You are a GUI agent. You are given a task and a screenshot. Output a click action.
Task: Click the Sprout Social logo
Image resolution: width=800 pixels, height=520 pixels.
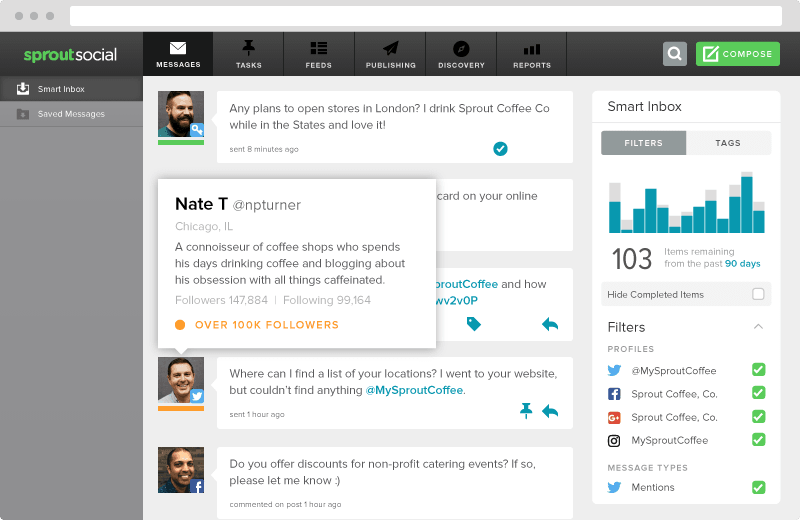[x=70, y=55]
